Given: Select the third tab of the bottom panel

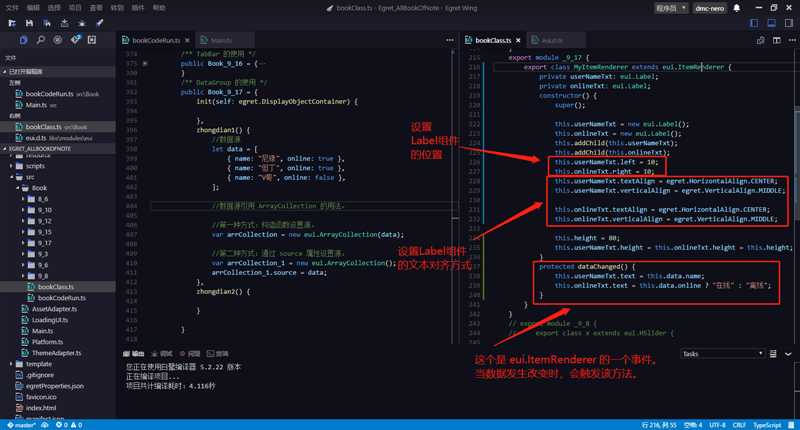Looking at the screenshot, I should pyautogui.click(x=190, y=353).
